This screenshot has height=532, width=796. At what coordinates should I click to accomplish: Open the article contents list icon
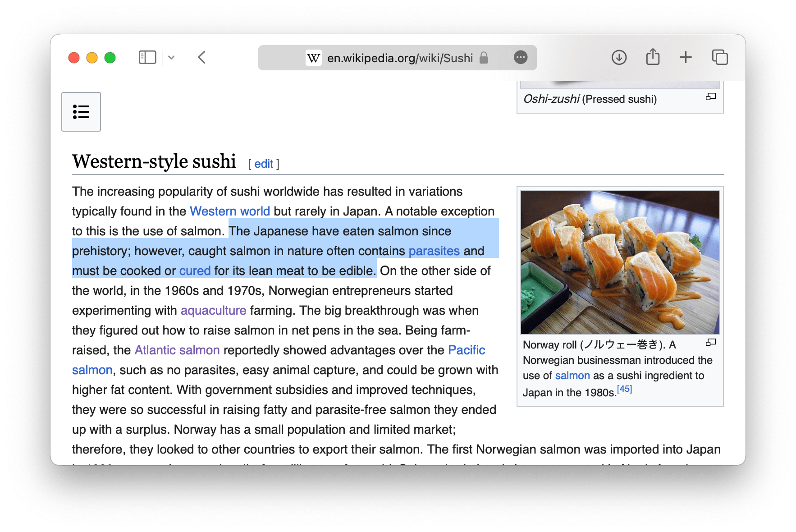click(81, 112)
